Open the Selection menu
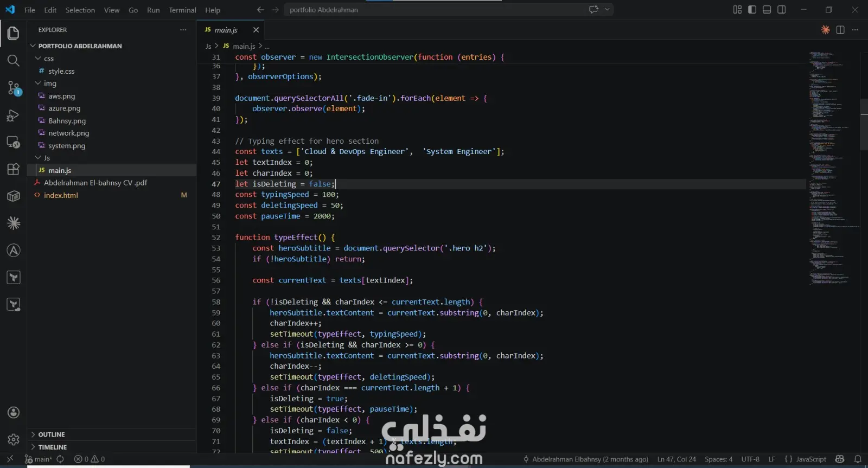868x468 pixels. 80,10
